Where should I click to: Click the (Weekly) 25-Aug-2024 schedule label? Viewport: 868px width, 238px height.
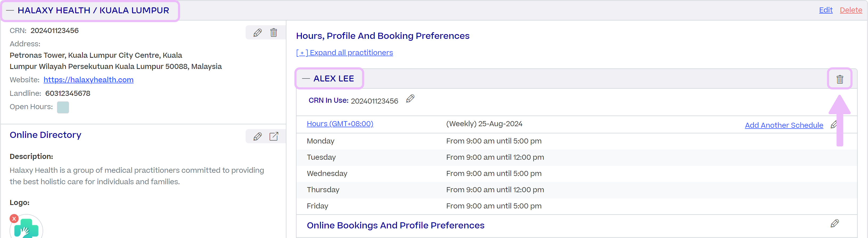[x=484, y=124]
